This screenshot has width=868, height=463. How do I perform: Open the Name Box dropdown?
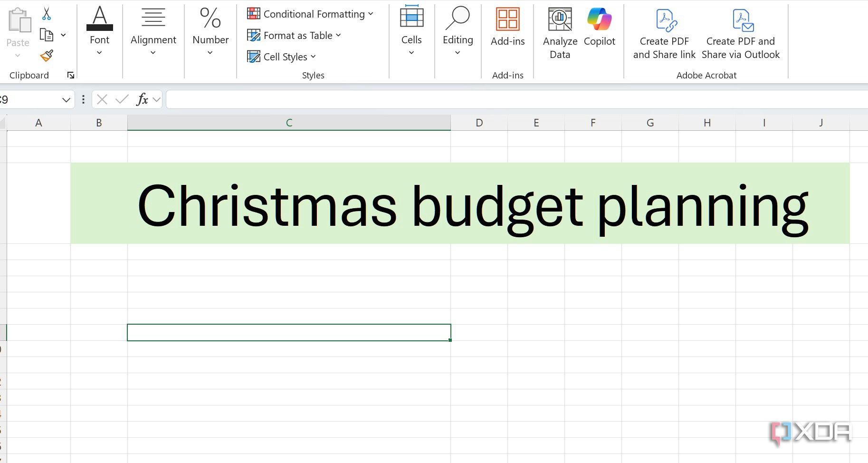coord(66,99)
